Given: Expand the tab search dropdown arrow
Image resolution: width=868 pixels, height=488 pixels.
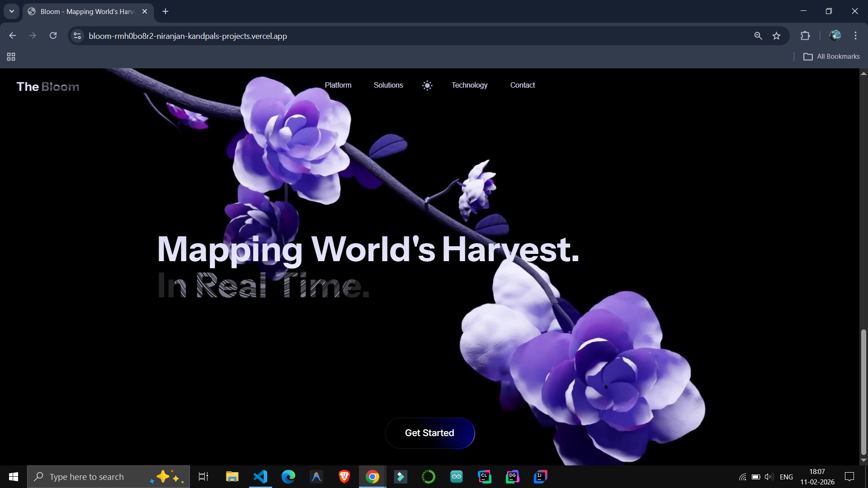Looking at the screenshot, I should pyautogui.click(x=12, y=11).
